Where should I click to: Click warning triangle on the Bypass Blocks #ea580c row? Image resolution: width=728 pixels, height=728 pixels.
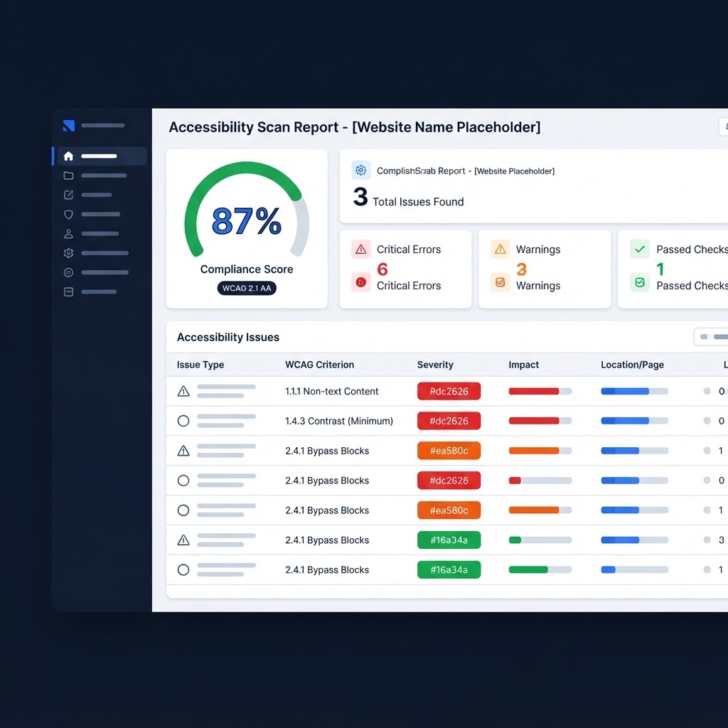(x=183, y=450)
